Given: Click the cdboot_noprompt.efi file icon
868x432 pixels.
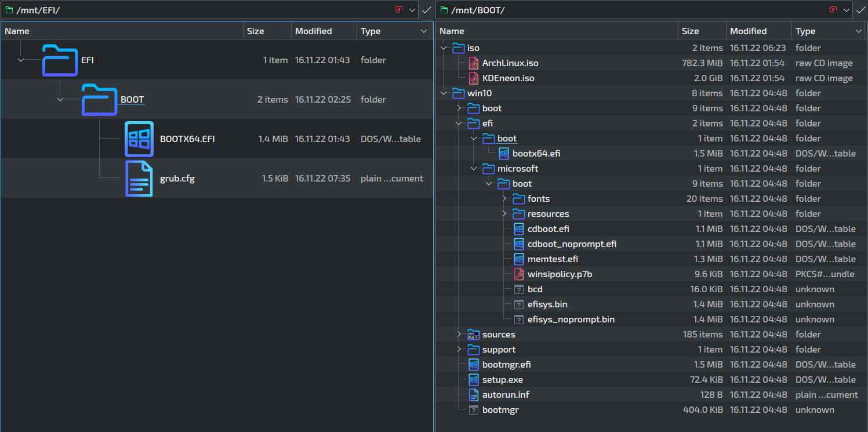Looking at the screenshot, I should pyautogui.click(x=519, y=244).
